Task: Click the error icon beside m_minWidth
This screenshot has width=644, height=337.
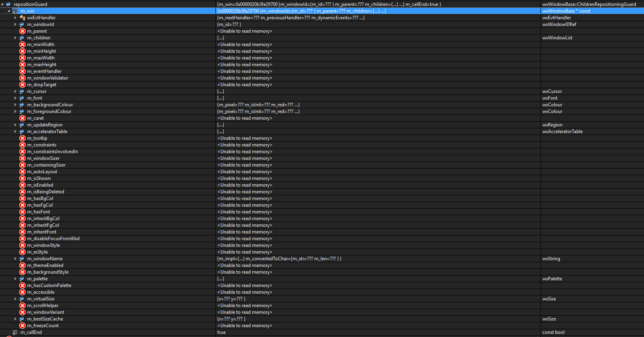Action: [x=22, y=44]
